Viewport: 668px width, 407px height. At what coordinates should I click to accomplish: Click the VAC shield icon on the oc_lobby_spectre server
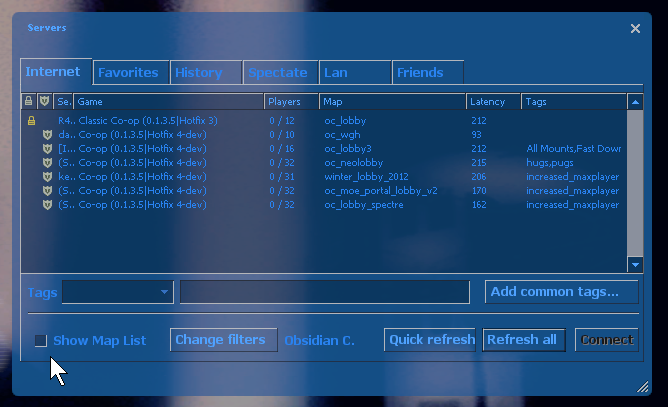(46, 205)
